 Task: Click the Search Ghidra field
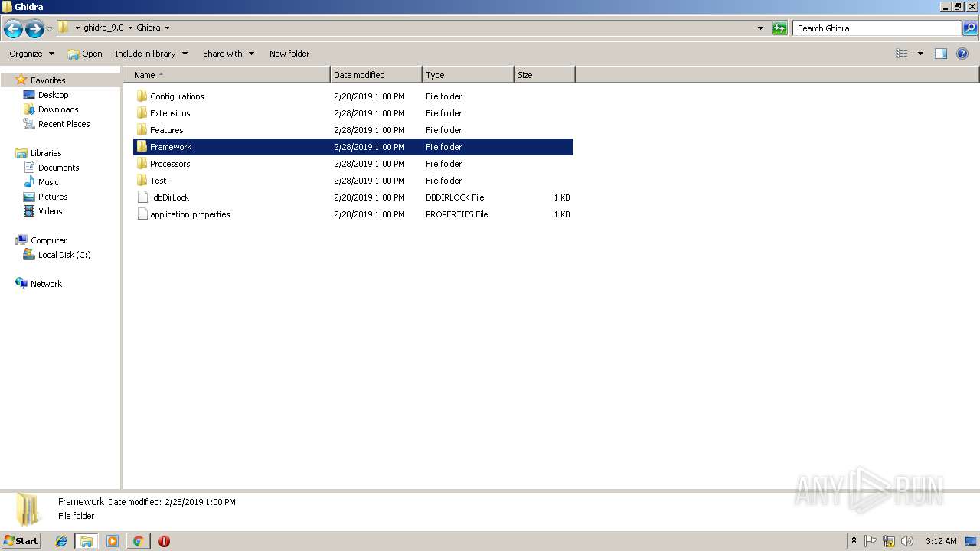(877, 28)
